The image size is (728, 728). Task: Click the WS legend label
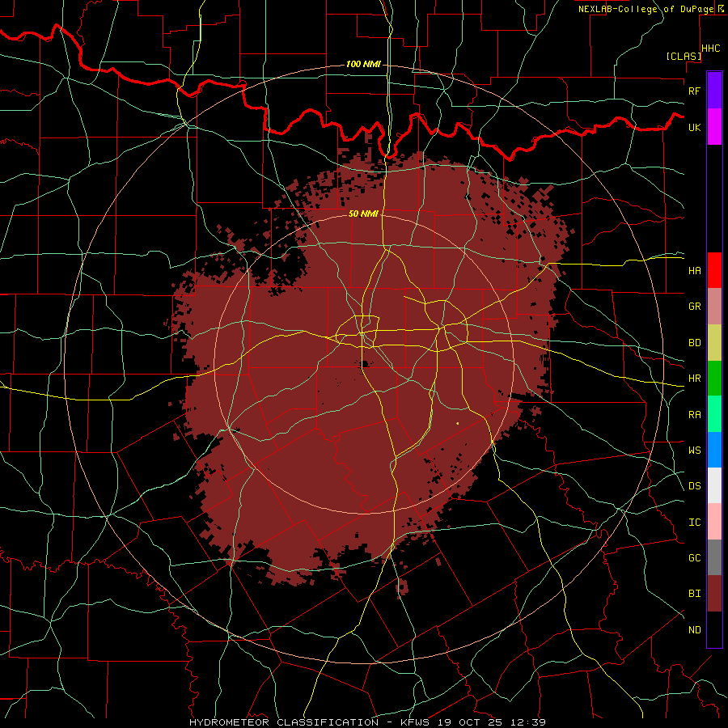[695, 450]
